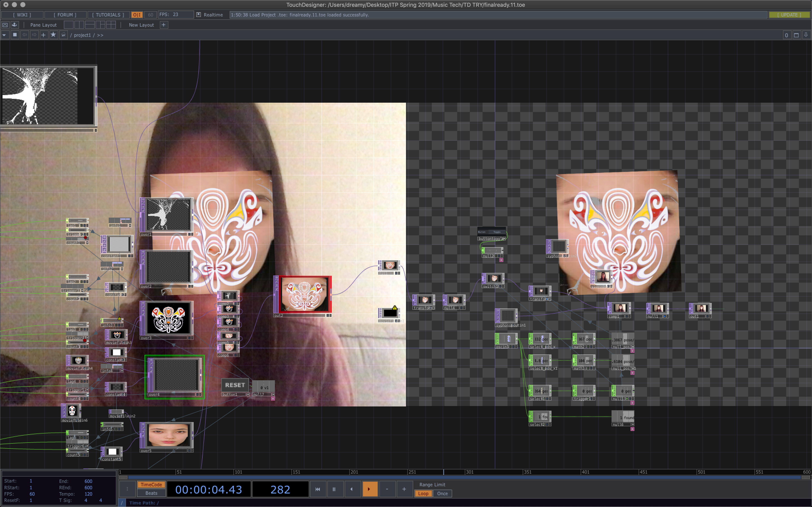Jump to timeline start with rewind icon
The height and width of the screenshot is (507, 812).
pos(317,489)
